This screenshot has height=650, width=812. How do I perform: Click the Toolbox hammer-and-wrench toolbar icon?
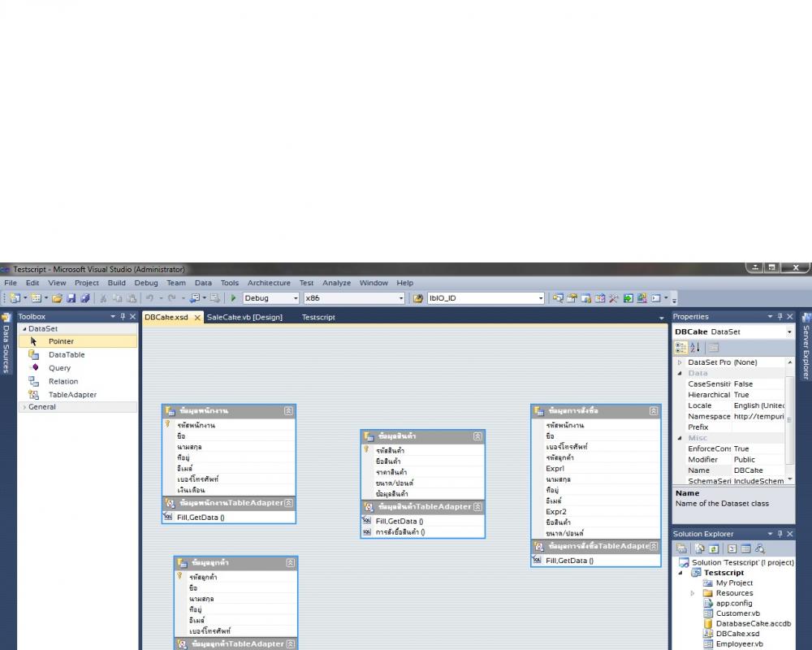point(614,298)
